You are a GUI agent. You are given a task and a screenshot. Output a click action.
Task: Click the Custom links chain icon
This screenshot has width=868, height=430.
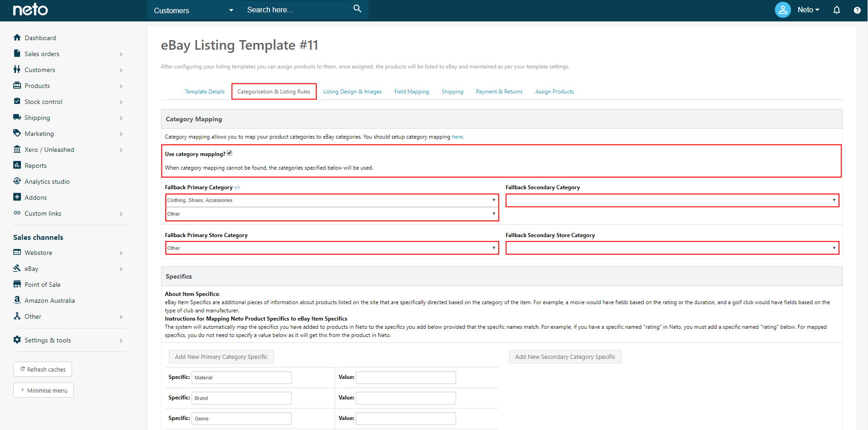[17, 213]
